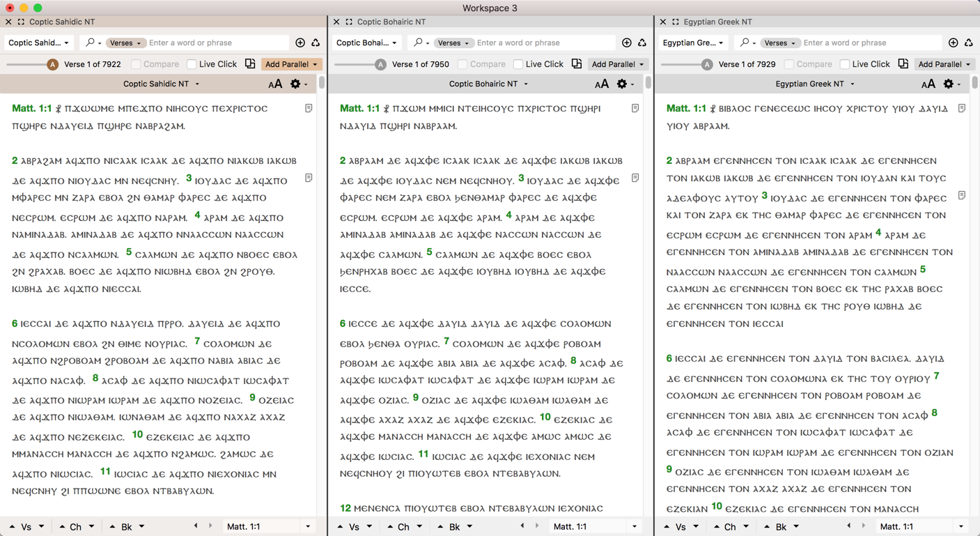Toggle Compare checkbox in Coptic Bohairic pane
This screenshot has width=980, height=536.
click(x=462, y=64)
